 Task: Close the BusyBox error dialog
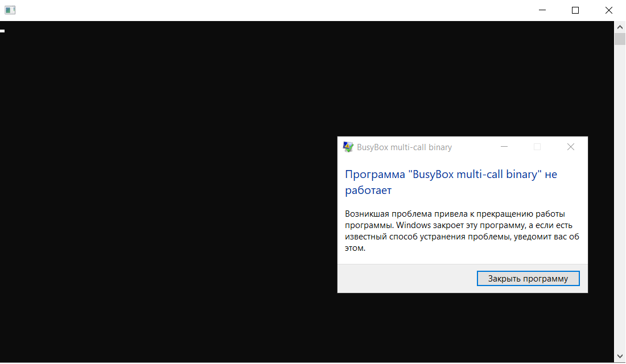coord(570,147)
